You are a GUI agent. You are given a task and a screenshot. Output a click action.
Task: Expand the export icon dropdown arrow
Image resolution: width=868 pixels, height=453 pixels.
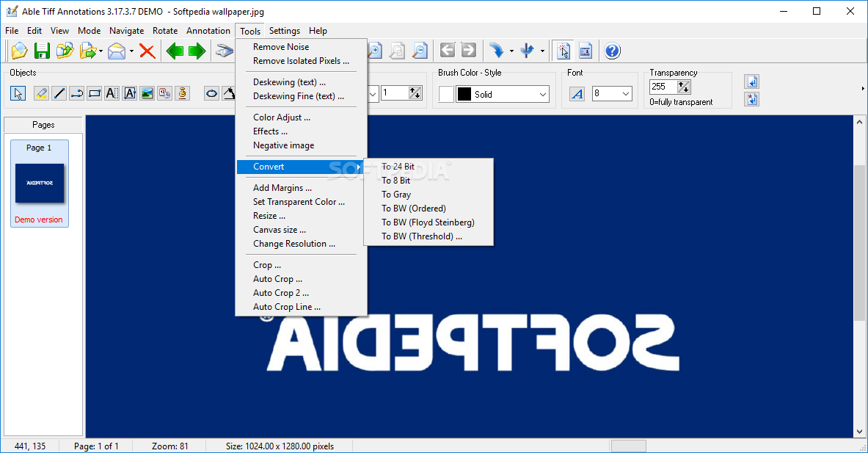point(101,51)
